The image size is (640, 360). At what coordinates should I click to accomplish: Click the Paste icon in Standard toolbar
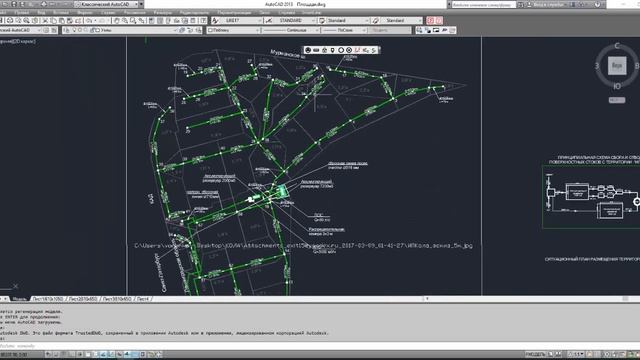click(61, 20)
